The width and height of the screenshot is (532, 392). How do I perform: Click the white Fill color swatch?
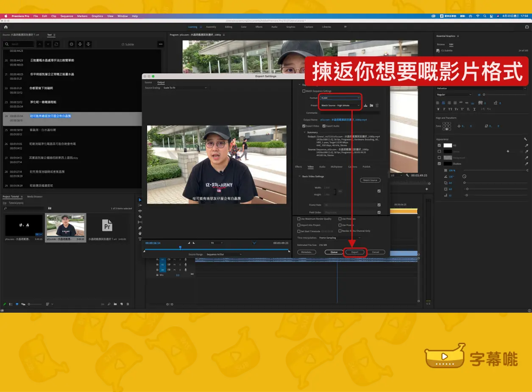(448, 145)
